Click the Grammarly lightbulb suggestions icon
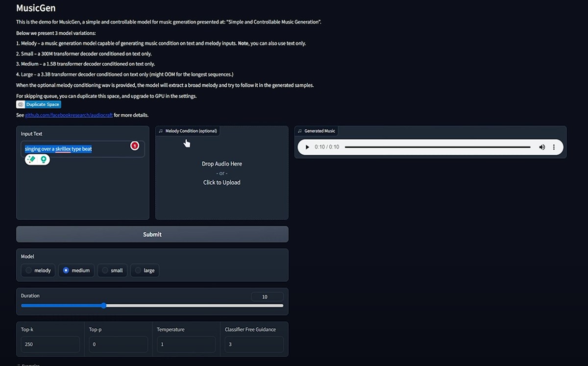 [x=44, y=159]
